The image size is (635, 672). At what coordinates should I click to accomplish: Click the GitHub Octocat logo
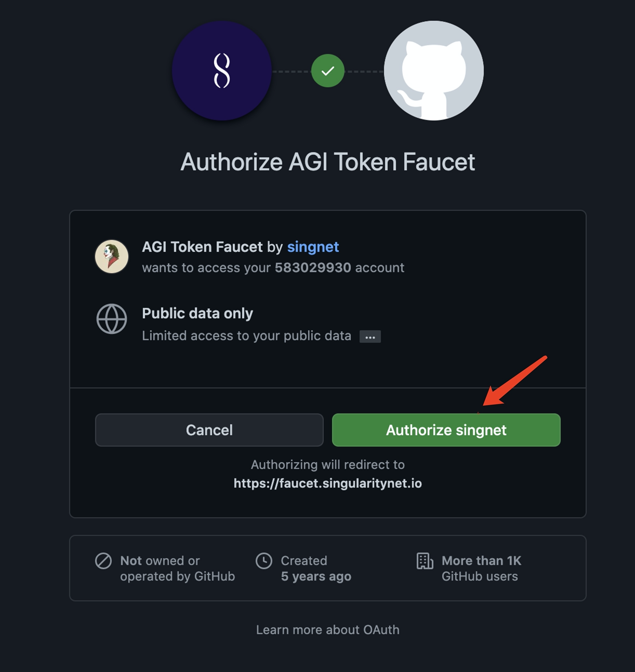433,71
